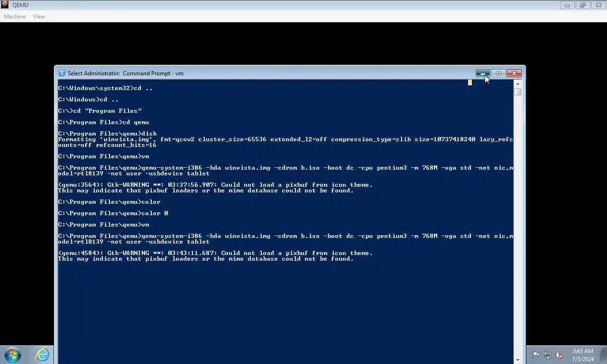
Task: Open the network status tray icon
Action: (548, 355)
